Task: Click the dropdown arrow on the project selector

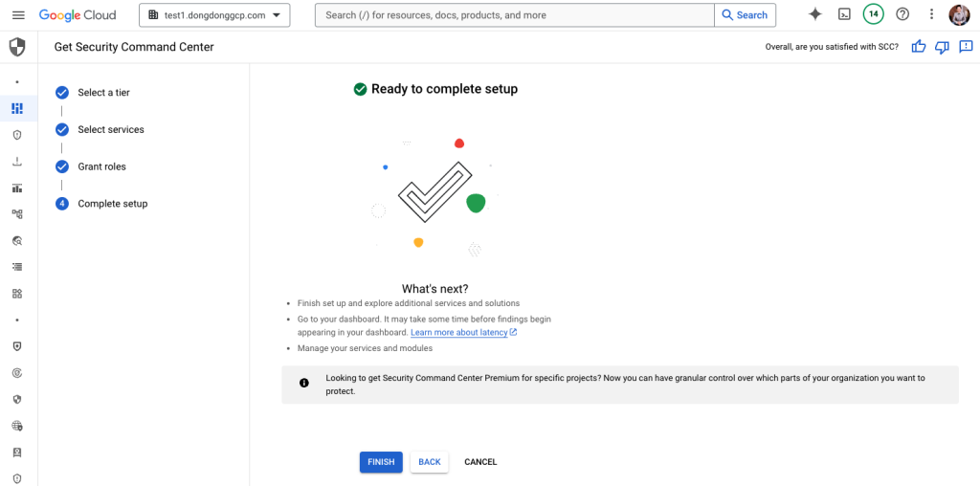Action: 277,15
